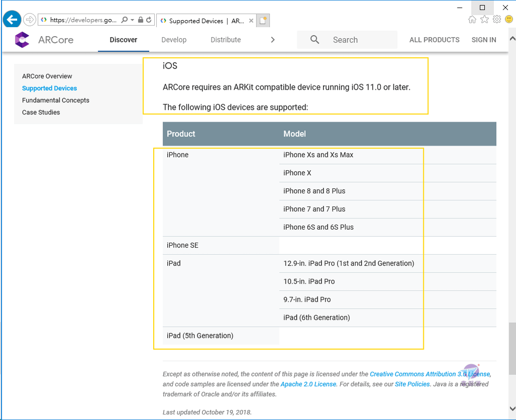Image resolution: width=516 pixels, height=420 pixels.
Task: Expand more navigation tabs with chevron
Action: click(x=273, y=40)
